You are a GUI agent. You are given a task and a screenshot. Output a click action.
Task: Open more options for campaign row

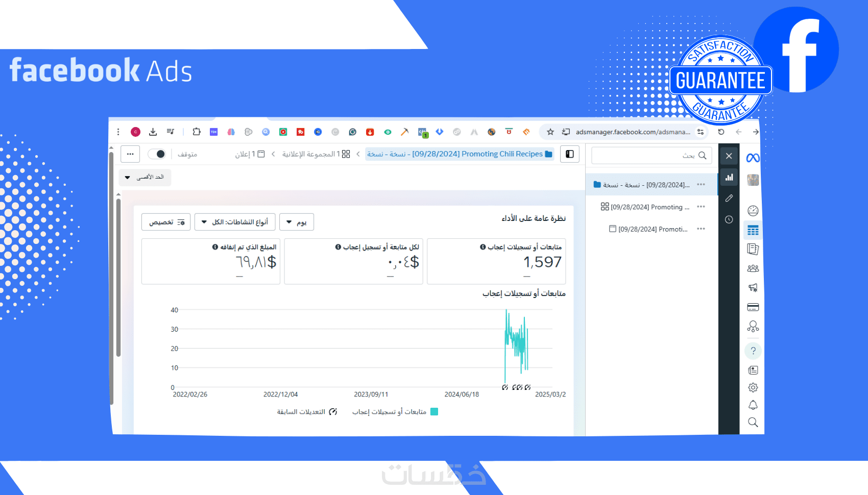click(x=701, y=185)
